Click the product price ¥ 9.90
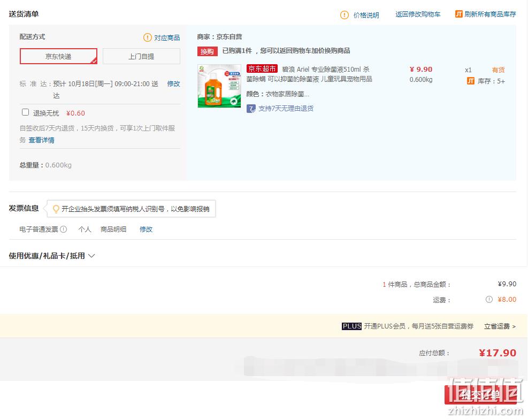 [x=421, y=70]
